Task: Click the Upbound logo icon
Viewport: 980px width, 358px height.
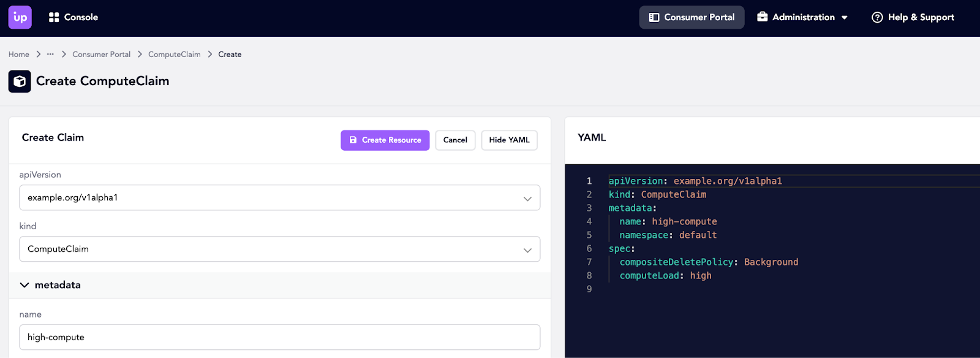Action: (x=20, y=17)
